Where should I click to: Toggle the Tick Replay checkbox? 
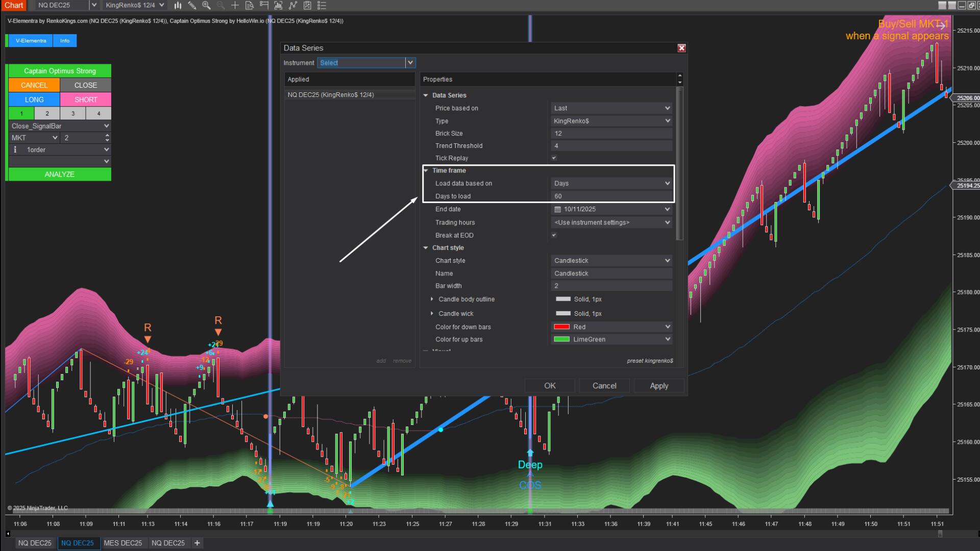[554, 158]
